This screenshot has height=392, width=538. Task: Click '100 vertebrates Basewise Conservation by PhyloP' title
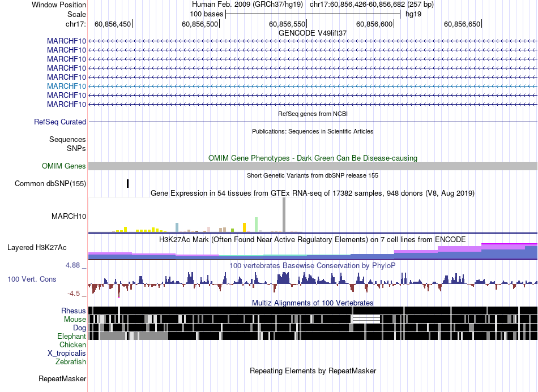click(x=313, y=265)
